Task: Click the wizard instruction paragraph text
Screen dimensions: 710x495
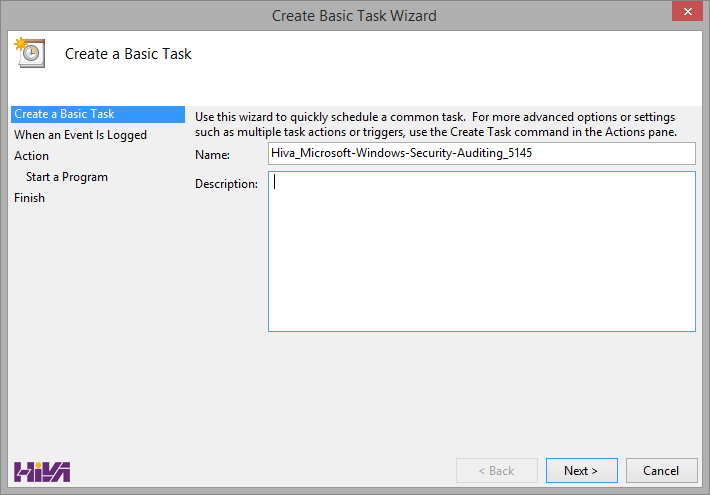Action: point(436,125)
